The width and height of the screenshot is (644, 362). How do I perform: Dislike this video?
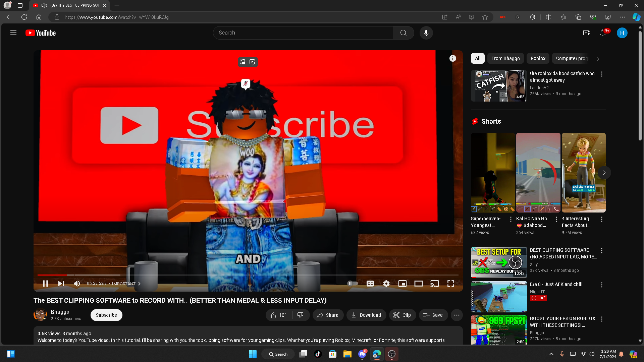click(301, 315)
